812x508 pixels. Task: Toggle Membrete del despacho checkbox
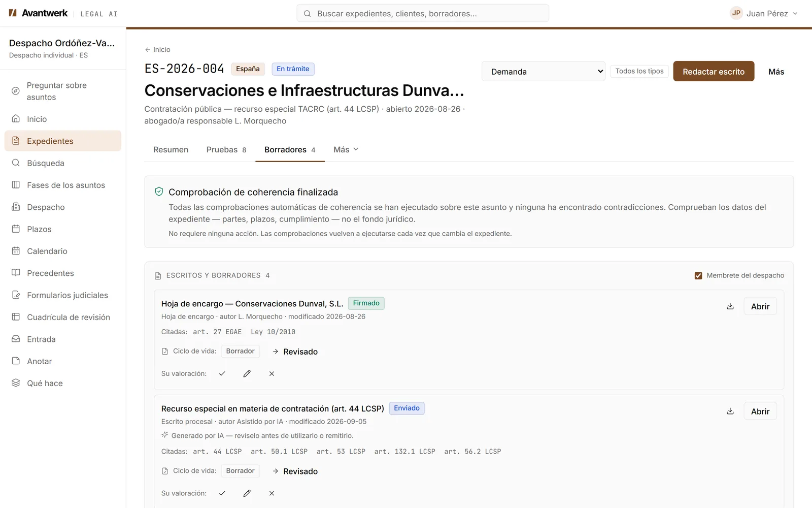click(x=698, y=275)
